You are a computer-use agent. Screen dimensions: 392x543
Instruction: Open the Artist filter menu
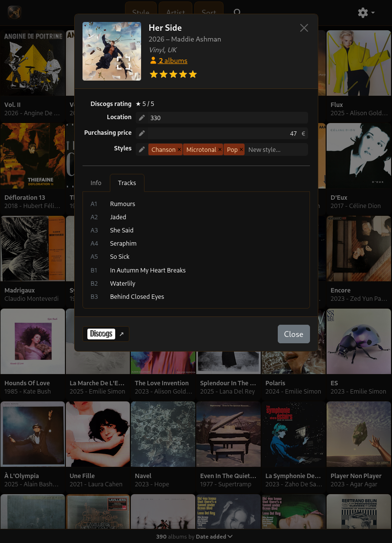[x=176, y=13]
